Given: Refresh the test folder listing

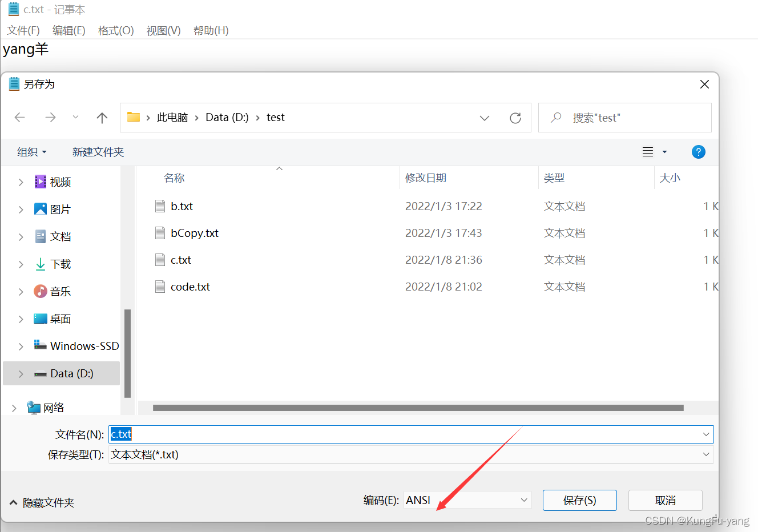Looking at the screenshot, I should (x=515, y=118).
